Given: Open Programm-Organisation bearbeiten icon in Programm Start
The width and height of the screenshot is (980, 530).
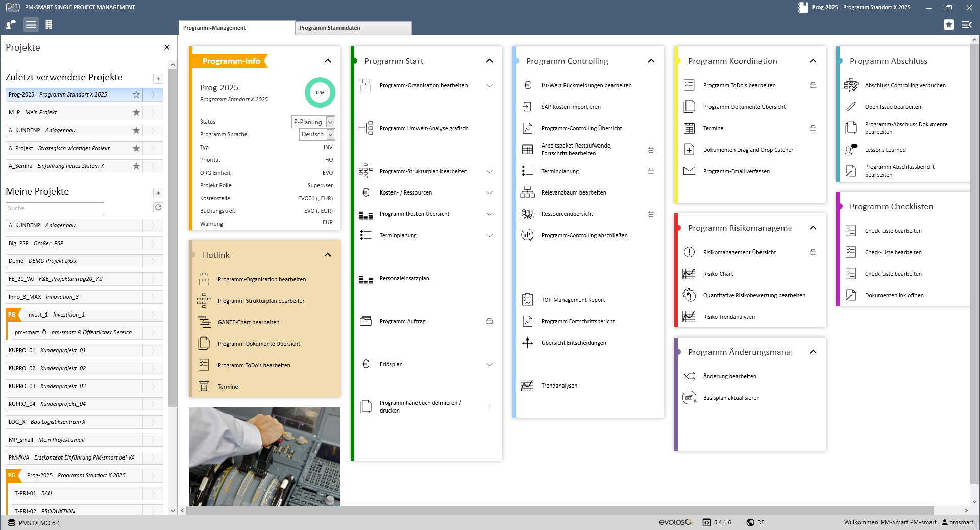Looking at the screenshot, I should click(365, 85).
